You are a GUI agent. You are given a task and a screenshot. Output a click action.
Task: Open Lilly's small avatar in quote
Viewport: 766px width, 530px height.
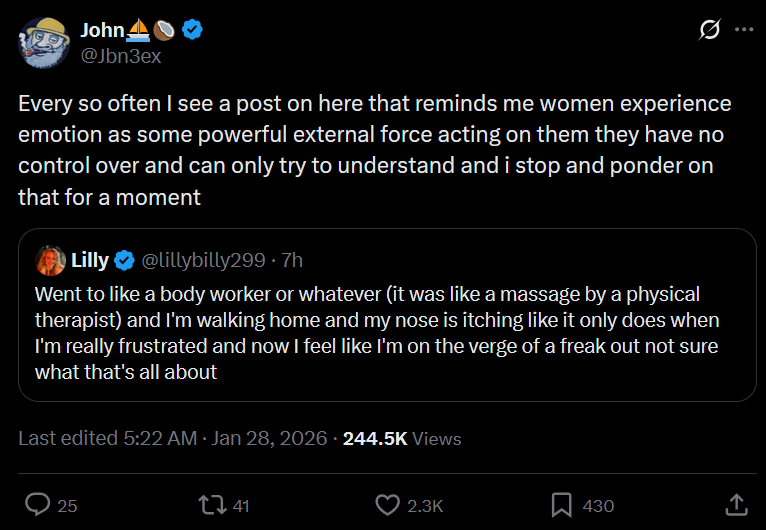click(50, 261)
